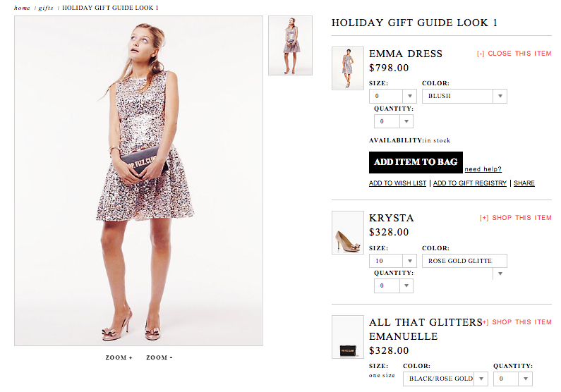Close the Emma Dress item panel
Image resolution: width=561 pixels, height=392 pixels.
514,54
